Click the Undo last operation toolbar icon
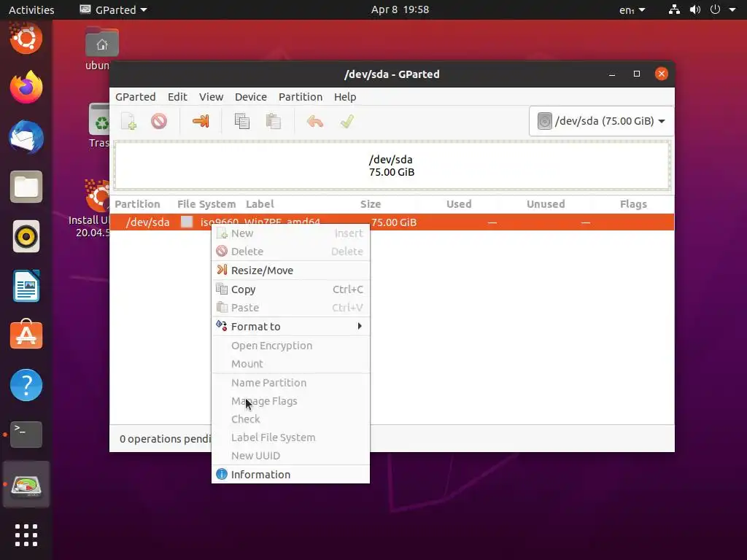The height and width of the screenshot is (560, 747). [x=315, y=122]
